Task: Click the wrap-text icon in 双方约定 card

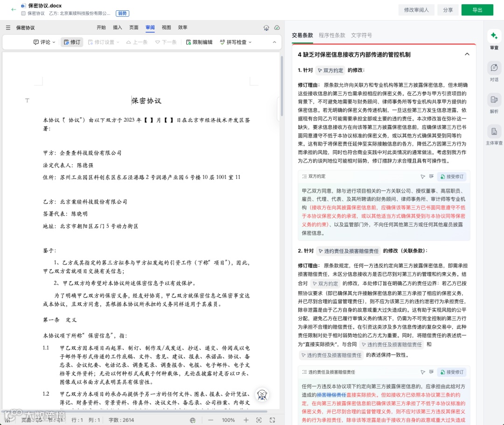Action: tap(431, 176)
